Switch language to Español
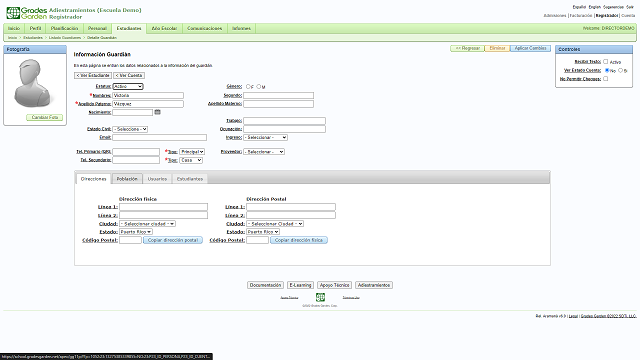640x360 pixels. point(579,7)
